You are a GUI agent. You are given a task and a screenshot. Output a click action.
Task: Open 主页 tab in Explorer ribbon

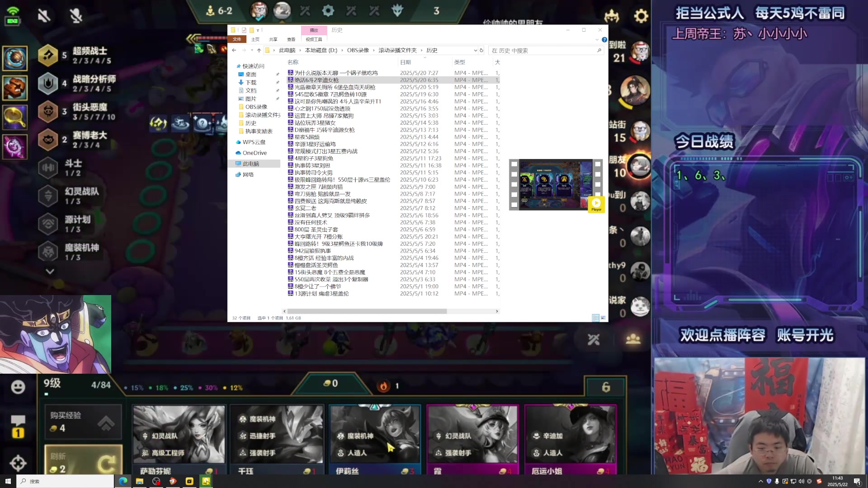click(255, 39)
